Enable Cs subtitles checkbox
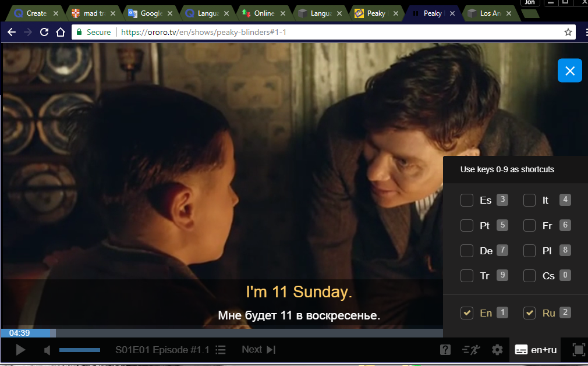Viewport: 588px width, 366px height. pyautogui.click(x=530, y=276)
